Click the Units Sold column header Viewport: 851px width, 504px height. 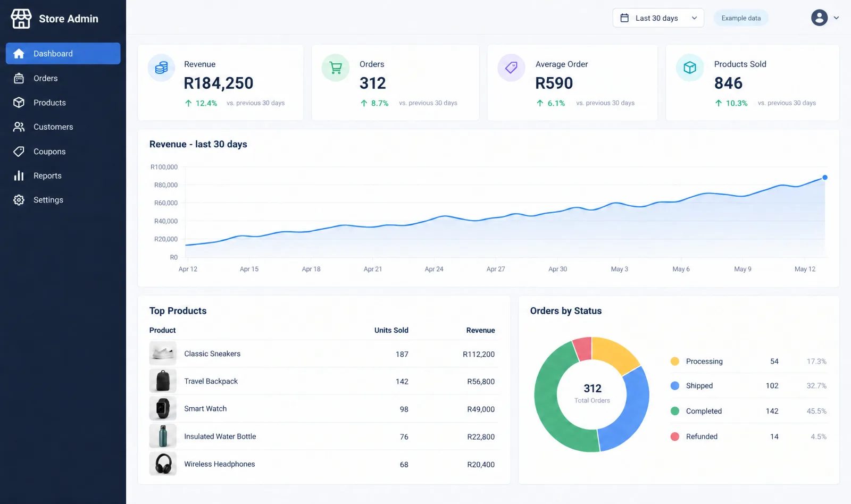(391, 330)
